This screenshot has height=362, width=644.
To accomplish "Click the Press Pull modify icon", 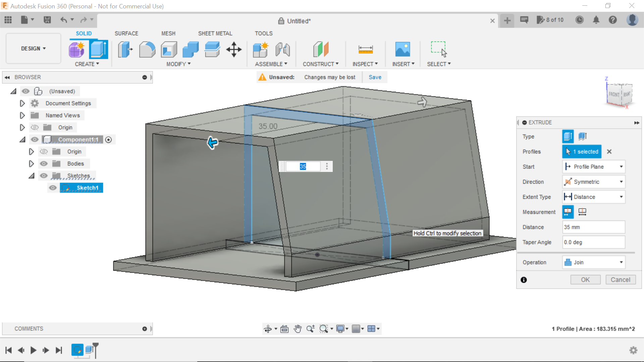I will [x=125, y=49].
